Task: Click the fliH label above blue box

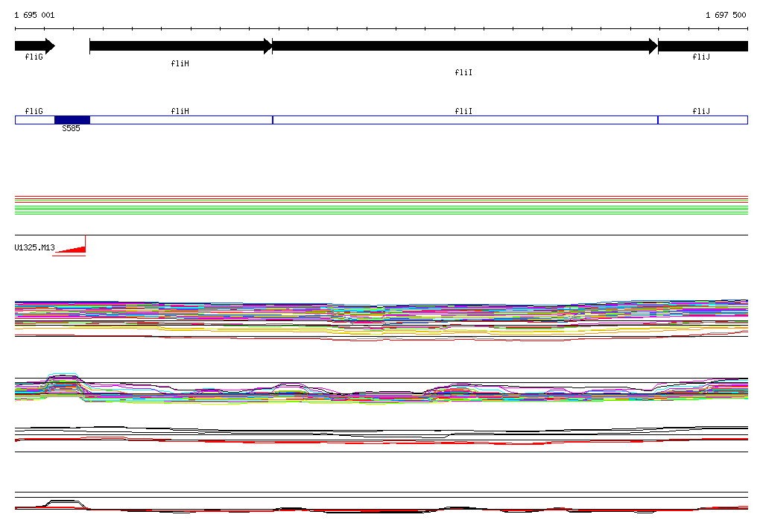Action: coord(180,112)
